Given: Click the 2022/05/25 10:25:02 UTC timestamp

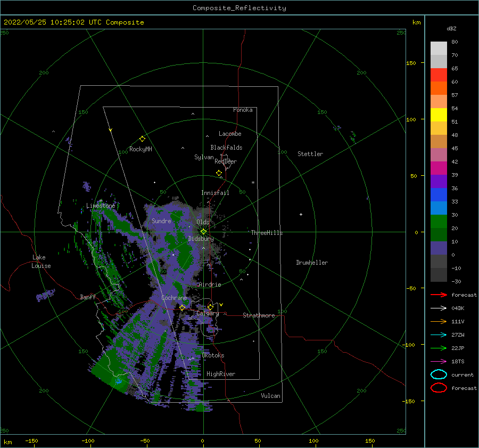Looking at the screenshot, I should coord(74,22).
